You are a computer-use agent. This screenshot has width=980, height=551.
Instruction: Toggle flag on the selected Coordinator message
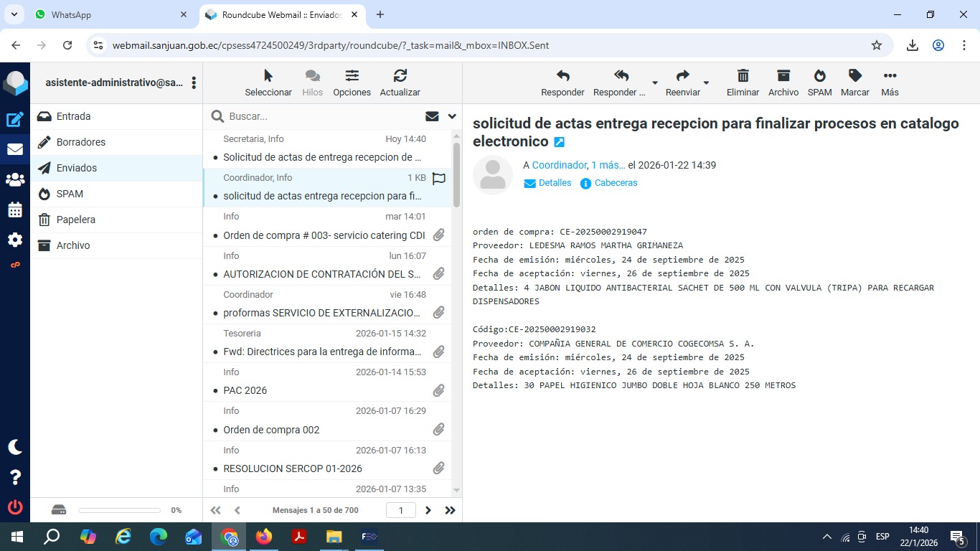pos(438,179)
